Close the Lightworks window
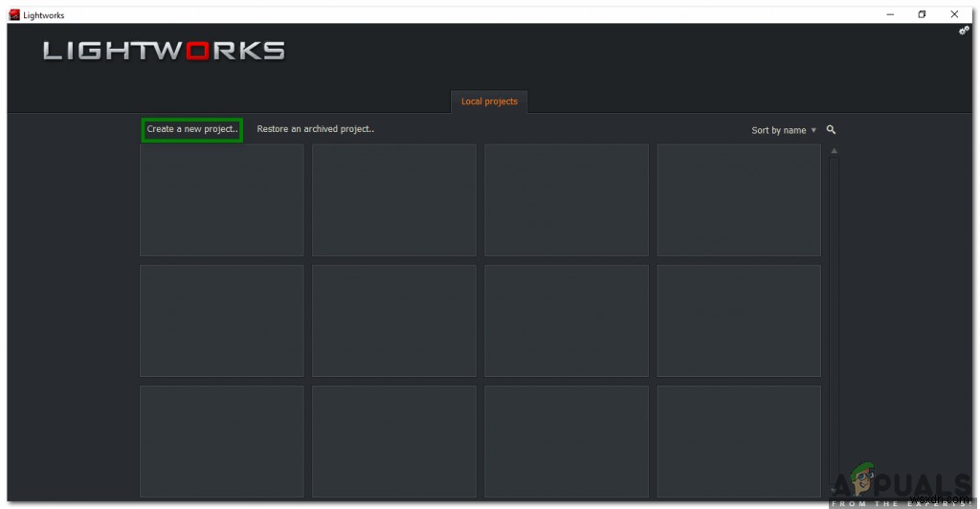Viewport: 980px width, 509px height. click(x=954, y=14)
